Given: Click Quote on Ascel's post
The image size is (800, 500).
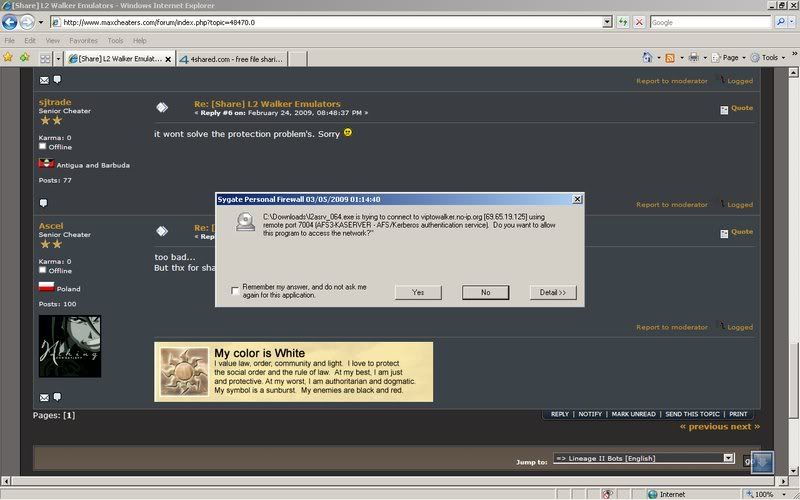Looking at the screenshot, I should tap(737, 232).
